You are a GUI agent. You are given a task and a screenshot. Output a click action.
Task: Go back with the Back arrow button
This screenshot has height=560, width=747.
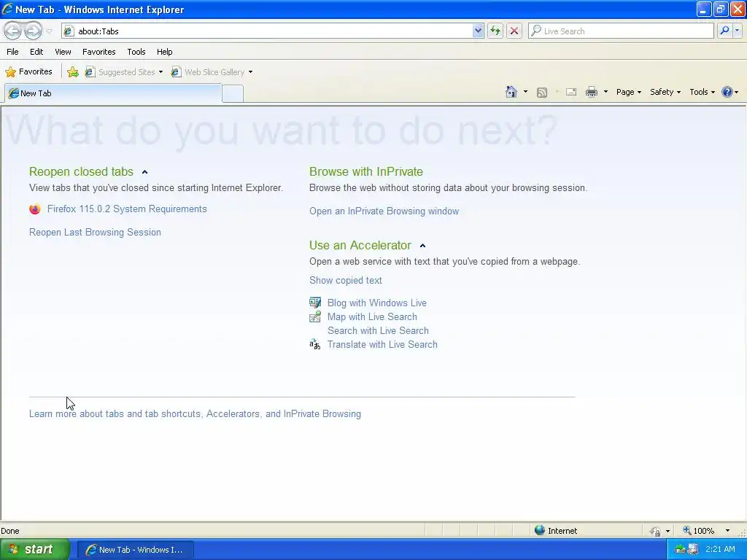[x=13, y=31]
